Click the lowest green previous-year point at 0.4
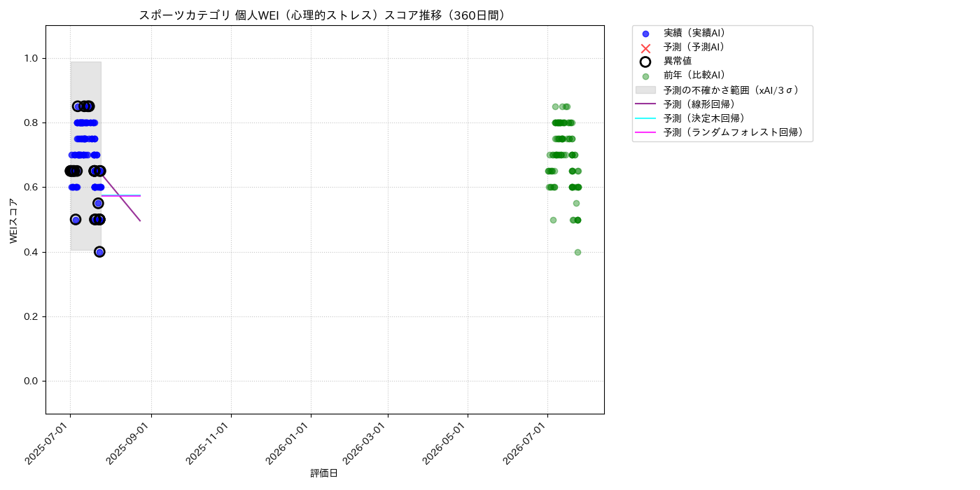Viewport: 980px width, 490px height. (577, 252)
